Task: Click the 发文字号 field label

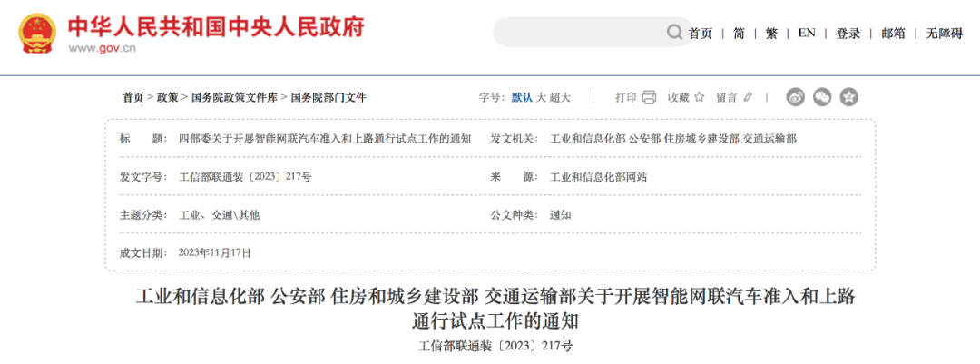Action: coord(143,177)
